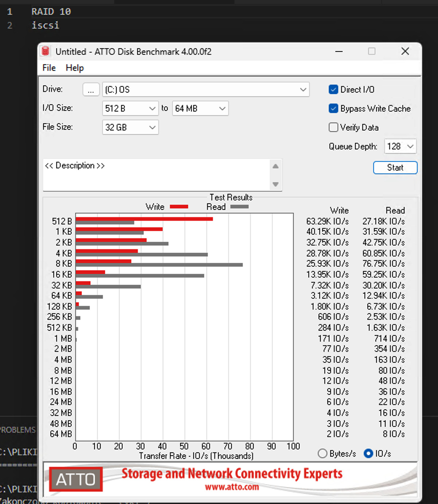Click into the Description text field
Screen dimensions: 438x504
[157, 175]
